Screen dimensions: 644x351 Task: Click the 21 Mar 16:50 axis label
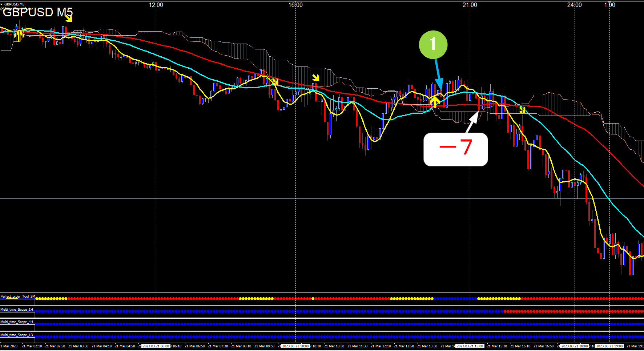click(543, 346)
